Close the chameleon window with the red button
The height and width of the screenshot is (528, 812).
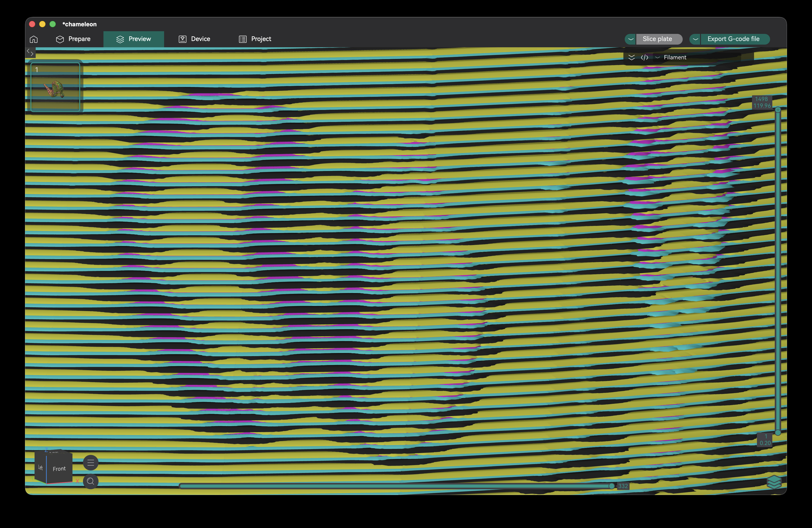[x=32, y=24]
